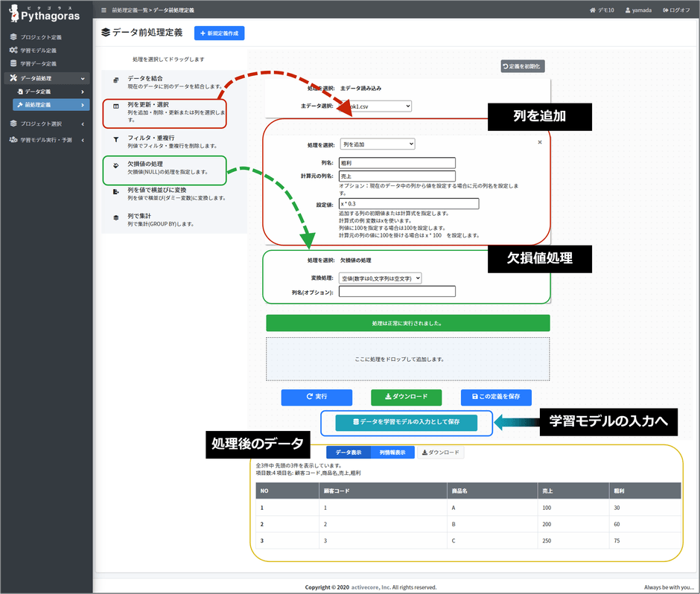Click the 列名 field containing 粗利
The image size is (700, 594).
click(398, 162)
